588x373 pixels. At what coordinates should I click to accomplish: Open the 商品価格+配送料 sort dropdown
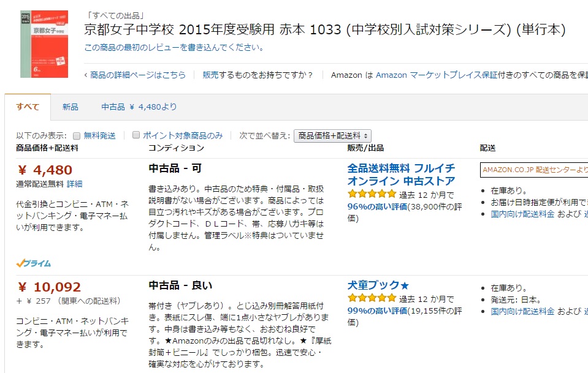332,135
